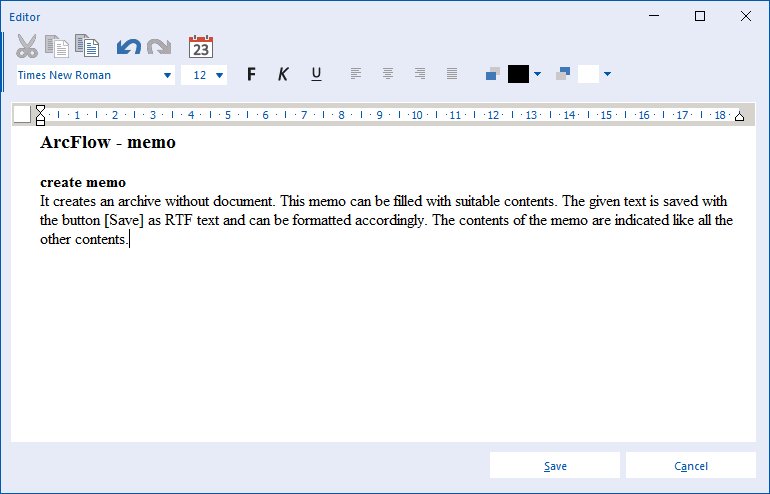Image resolution: width=770 pixels, height=494 pixels.
Task: Click the Redo arrow icon
Action: (159, 47)
